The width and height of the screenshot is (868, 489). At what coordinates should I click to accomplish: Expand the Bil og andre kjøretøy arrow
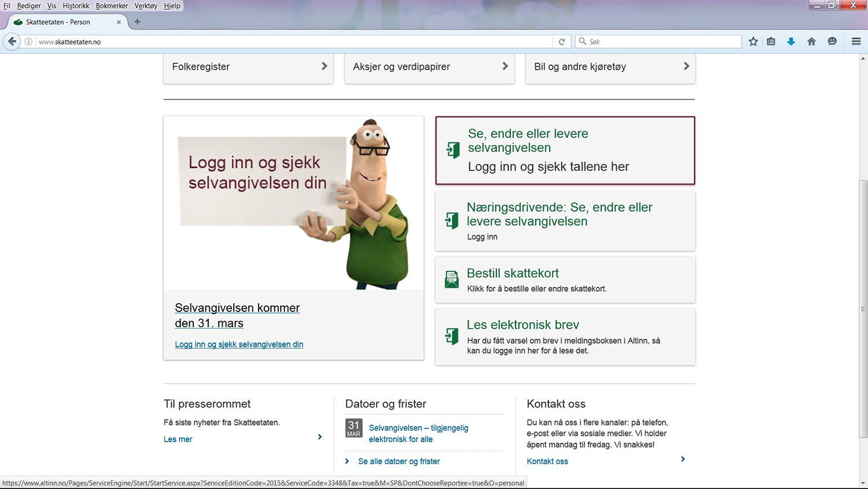point(686,67)
